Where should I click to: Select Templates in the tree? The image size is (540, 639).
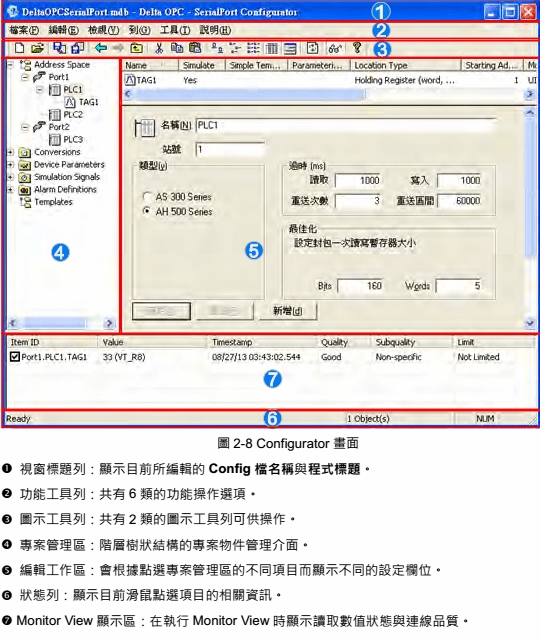53,202
